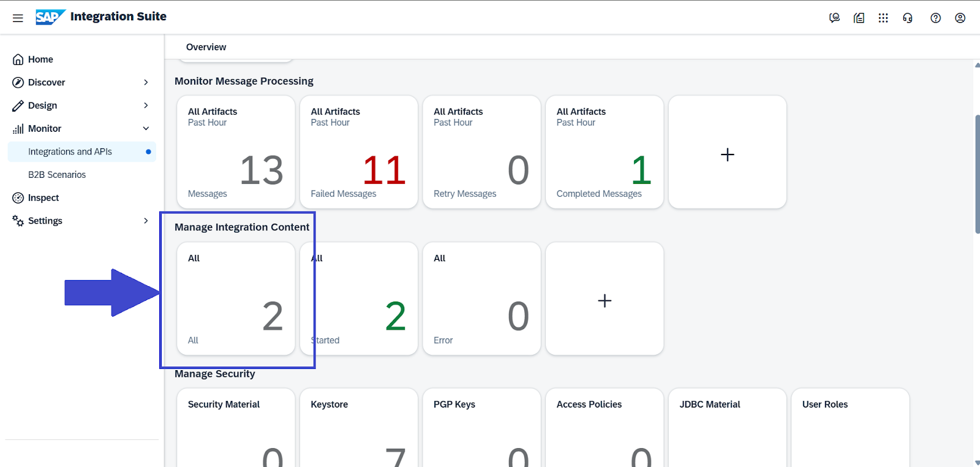Open the user profile icon
Viewport: 980px width, 467px height.
click(x=960, y=18)
